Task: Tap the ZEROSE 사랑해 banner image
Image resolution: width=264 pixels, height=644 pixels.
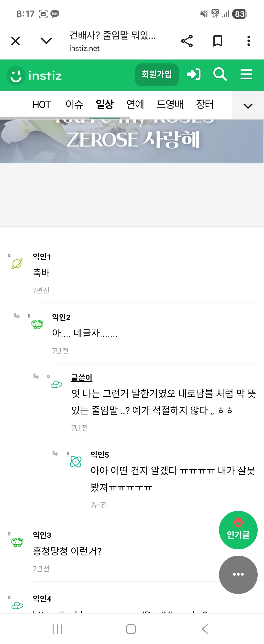Action: [x=132, y=141]
